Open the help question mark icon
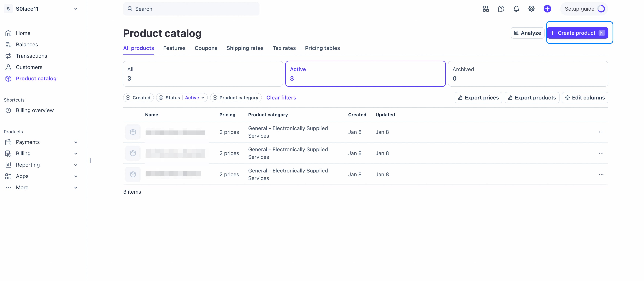The width and height of the screenshot is (644, 281). tap(501, 9)
